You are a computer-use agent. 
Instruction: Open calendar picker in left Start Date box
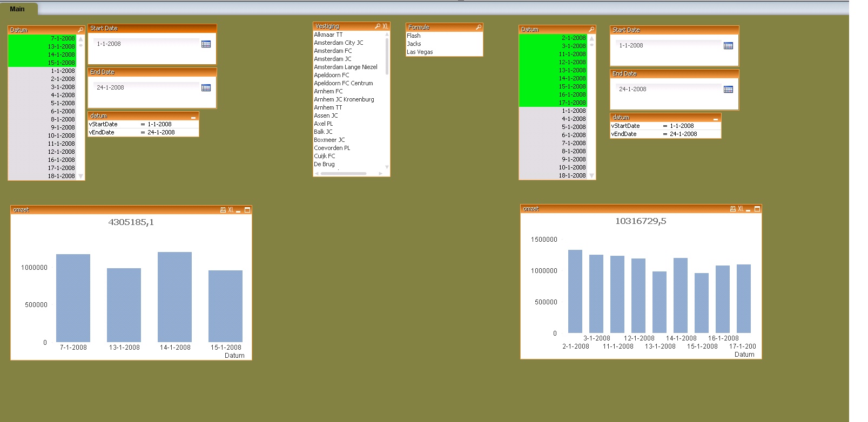point(206,44)
